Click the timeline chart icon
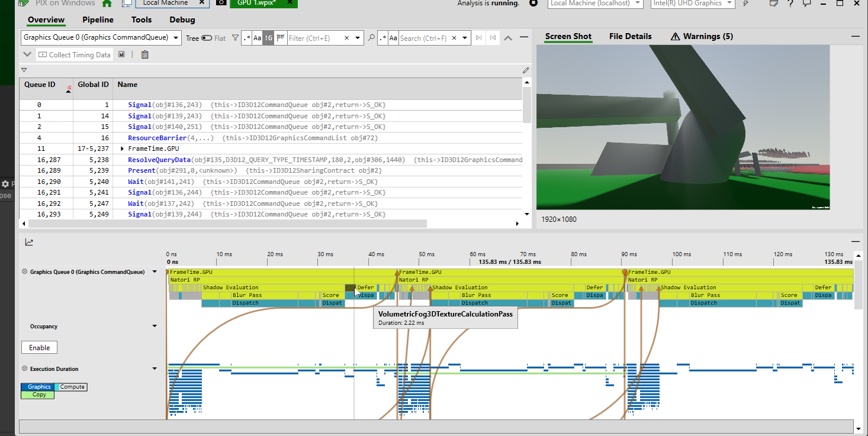The width and height of the screenshot is (868, 436). (29, 241)
